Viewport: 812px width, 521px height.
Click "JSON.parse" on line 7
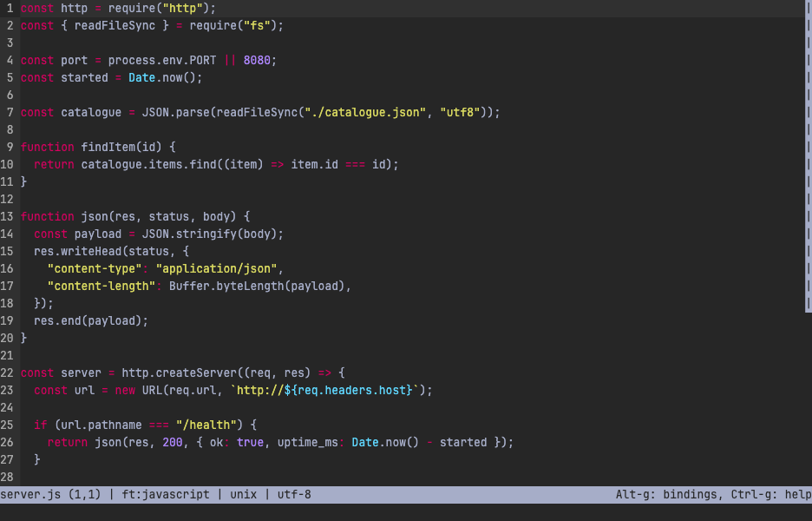(x=175, y=113)
